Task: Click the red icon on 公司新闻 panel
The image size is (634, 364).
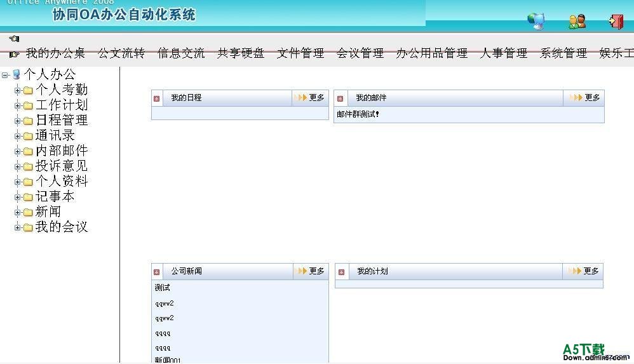Action: click(x=157, y=272)
